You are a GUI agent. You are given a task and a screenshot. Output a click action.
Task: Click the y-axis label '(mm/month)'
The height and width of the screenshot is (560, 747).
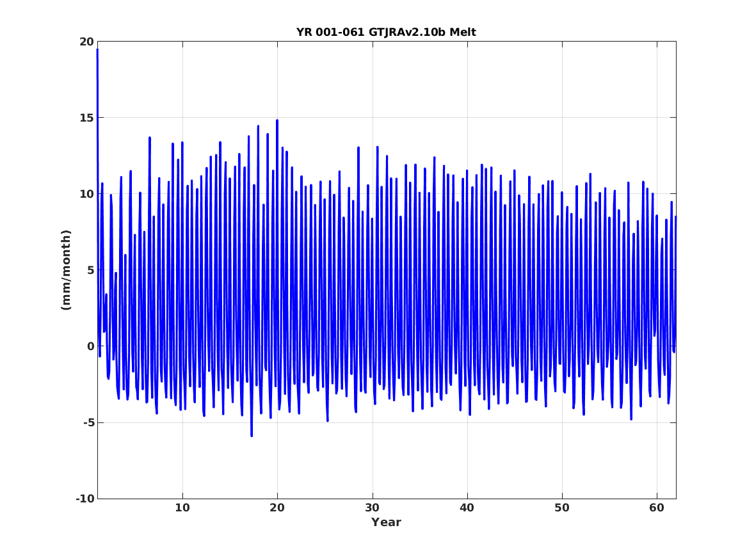(x=66, y=270)
